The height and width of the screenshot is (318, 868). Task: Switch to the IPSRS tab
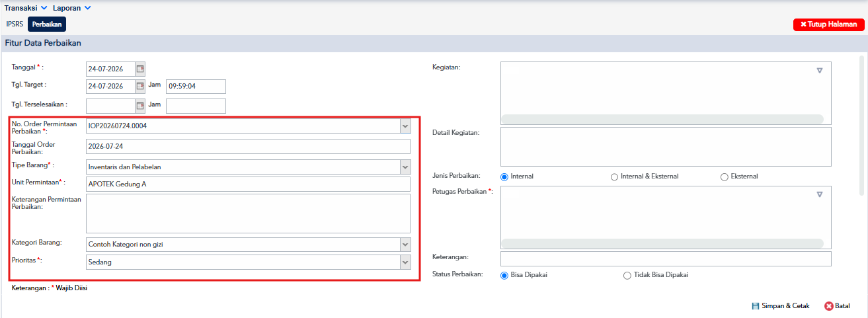(x=15, y=24)
